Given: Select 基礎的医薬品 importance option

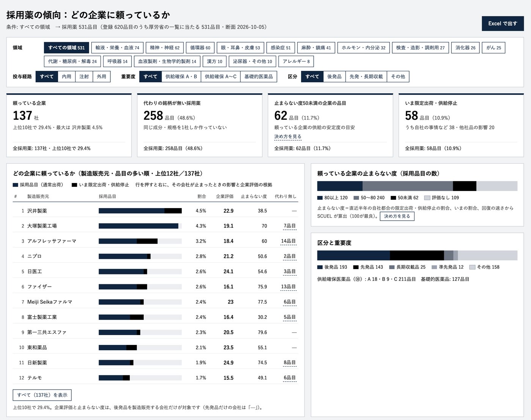Looking at the screenshot, I should [258, 77].
